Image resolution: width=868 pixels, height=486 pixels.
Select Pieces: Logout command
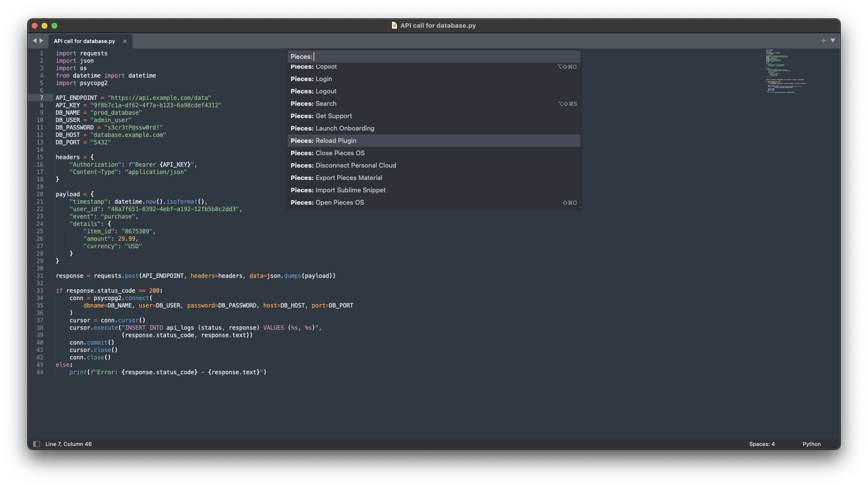(x=434, y=91)
